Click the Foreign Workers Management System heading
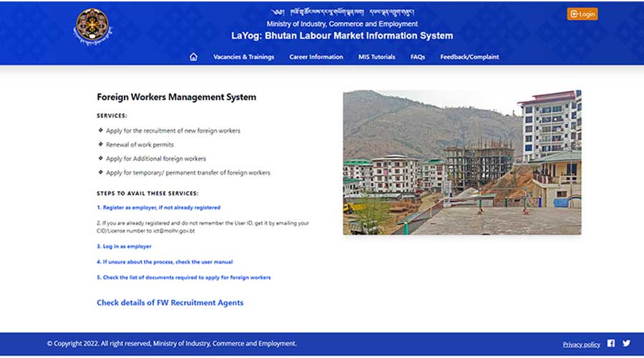This screenshot has width=644, height=358. pos(176,97)
